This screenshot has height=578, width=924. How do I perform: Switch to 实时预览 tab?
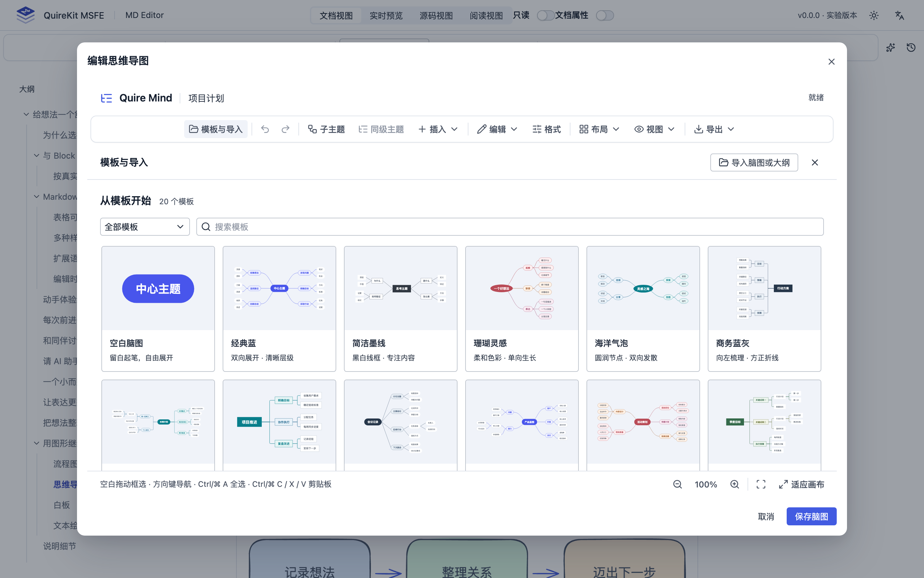pyautogui.click(x=386, y=15)
